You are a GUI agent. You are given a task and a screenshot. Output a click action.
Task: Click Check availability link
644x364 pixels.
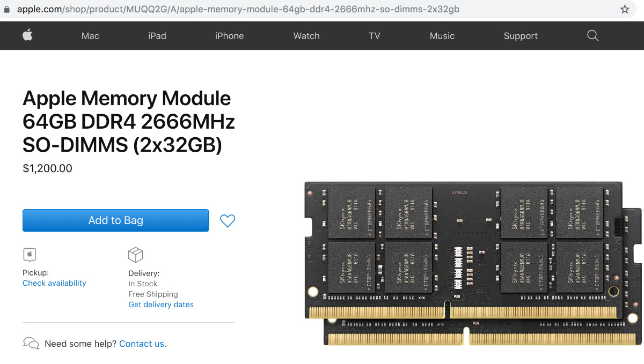[x=54, y=283]
